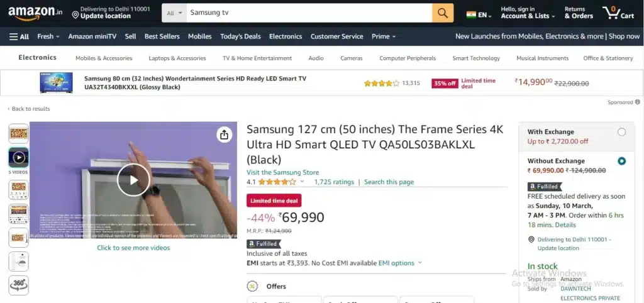Go back to results
Image resolution: width=644 pixels, height=303 pixels.
point(29,109)
